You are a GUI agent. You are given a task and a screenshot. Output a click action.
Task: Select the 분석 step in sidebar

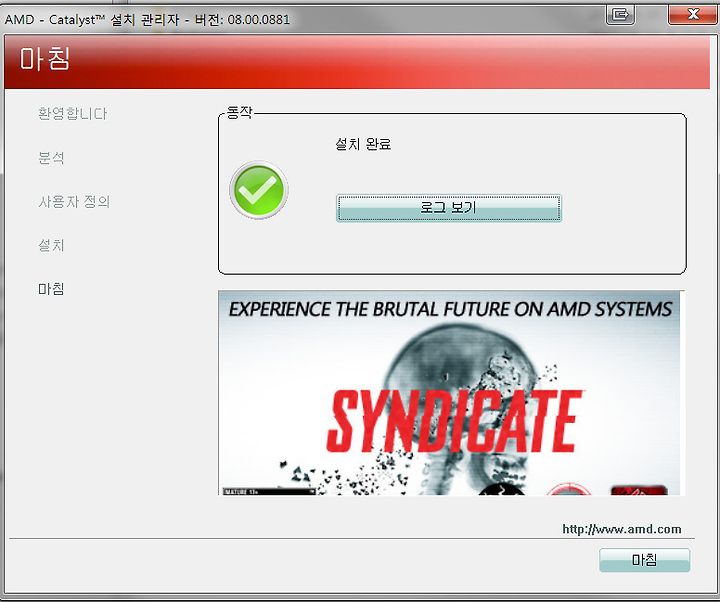(x=51, y=158)
